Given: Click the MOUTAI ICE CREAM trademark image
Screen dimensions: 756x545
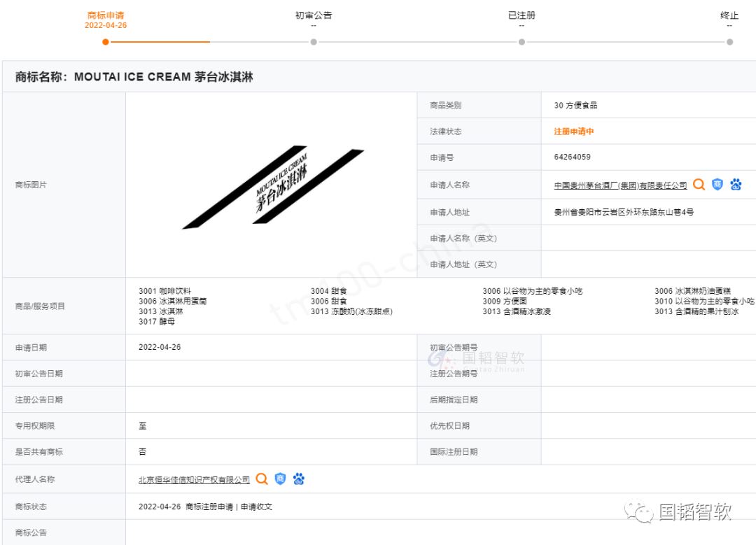Looking at the screenshot, I should (273, 187).
